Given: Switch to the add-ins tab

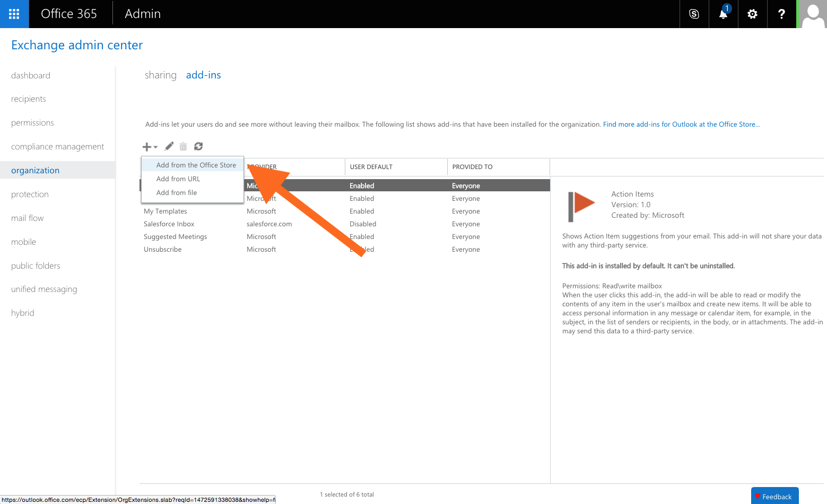Looking at the screenshot, I should (x=203, y=75).
